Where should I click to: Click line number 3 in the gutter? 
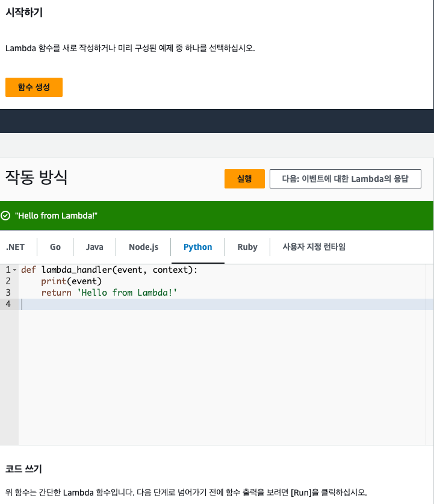tap(8, 293)
